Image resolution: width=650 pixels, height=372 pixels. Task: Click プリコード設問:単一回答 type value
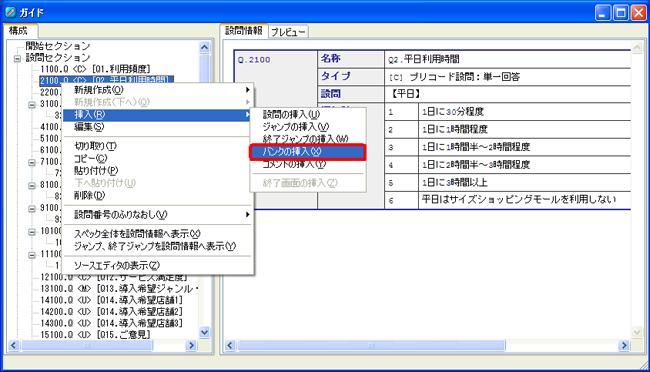(x=454, y=77)
